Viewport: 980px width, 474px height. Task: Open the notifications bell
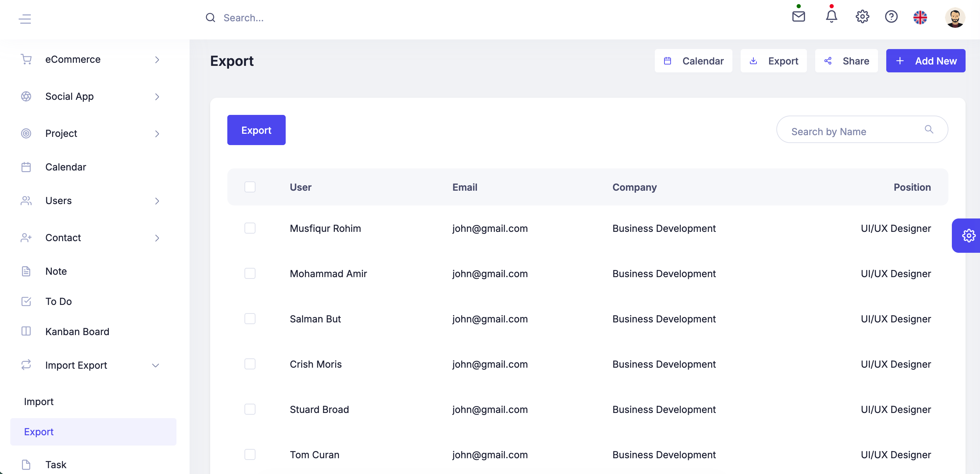tap(831, 17)
